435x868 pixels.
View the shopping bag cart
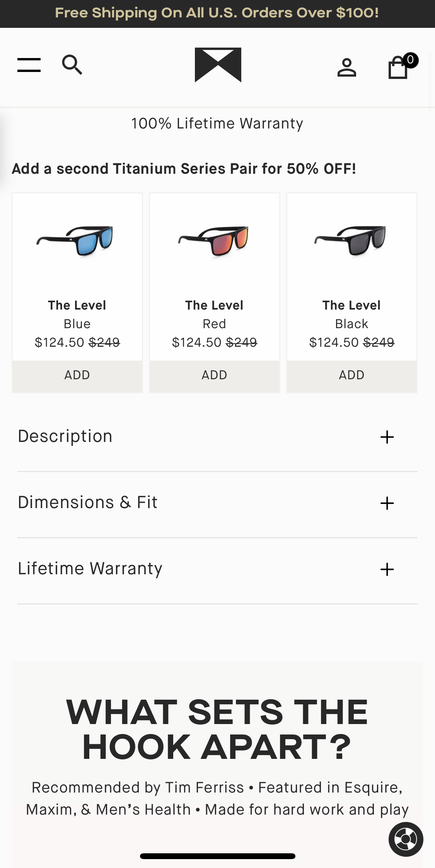398,68
